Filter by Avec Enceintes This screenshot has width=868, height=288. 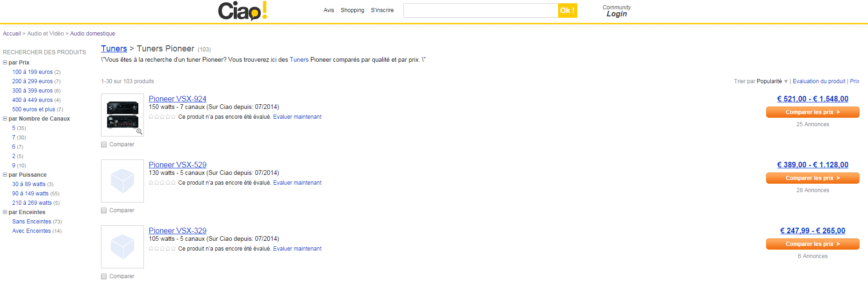point(31,231)
